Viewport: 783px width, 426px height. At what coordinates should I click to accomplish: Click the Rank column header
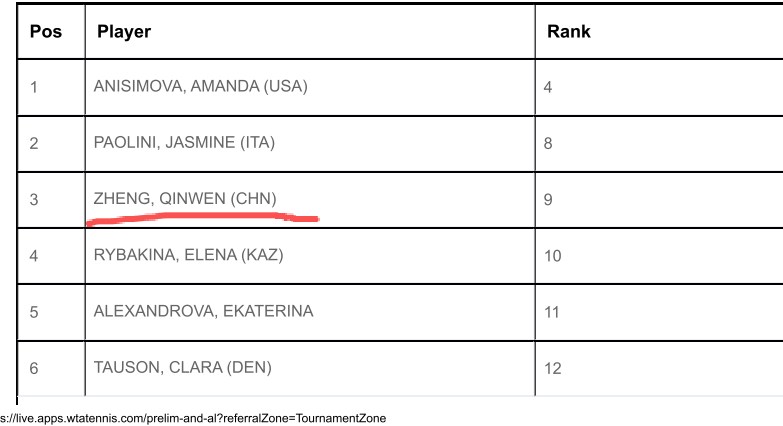click(569, 31)
